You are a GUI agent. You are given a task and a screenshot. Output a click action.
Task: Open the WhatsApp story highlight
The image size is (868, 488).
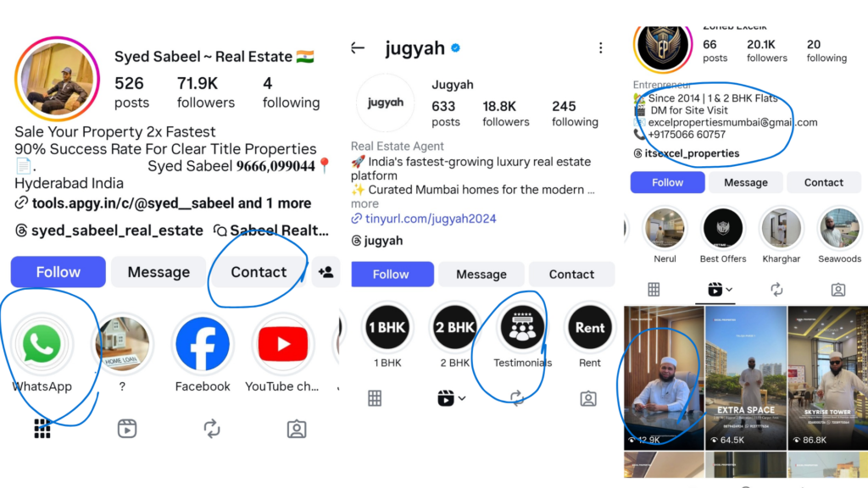(x=42, y=344)
